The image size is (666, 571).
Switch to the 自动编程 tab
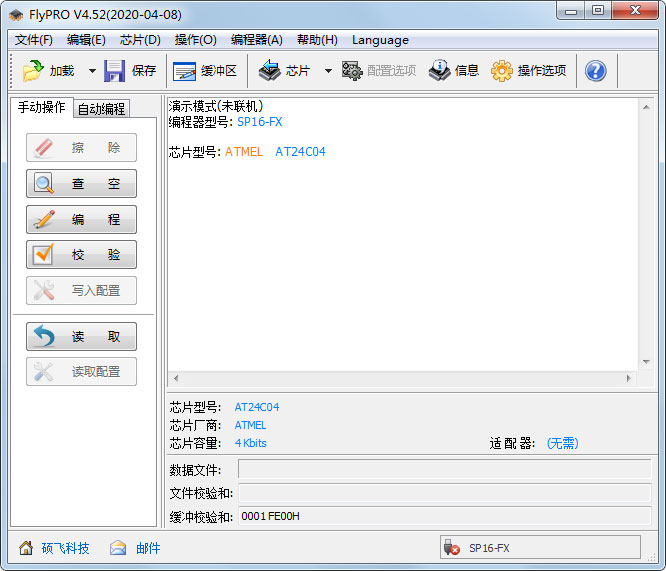pyautogui.click(x=102, y=109)
